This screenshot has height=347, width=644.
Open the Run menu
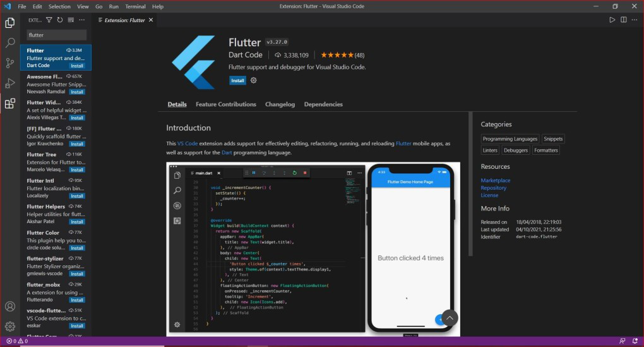114,6
